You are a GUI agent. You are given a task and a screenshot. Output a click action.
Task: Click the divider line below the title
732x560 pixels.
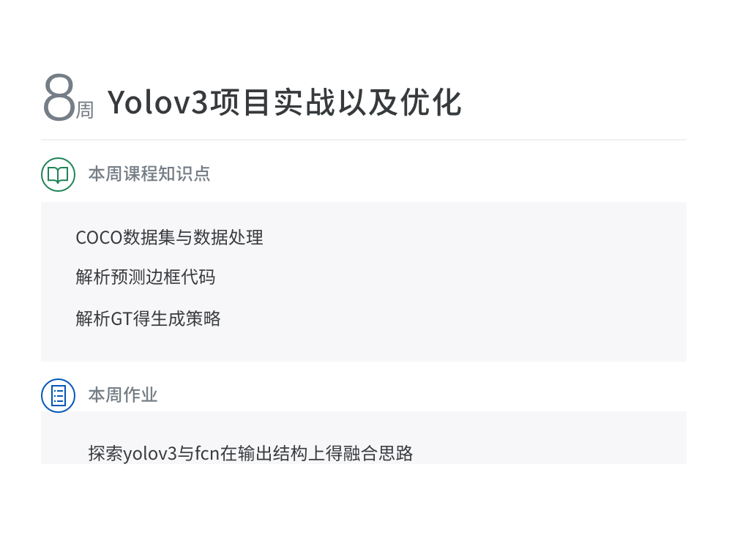pos(364,139)
